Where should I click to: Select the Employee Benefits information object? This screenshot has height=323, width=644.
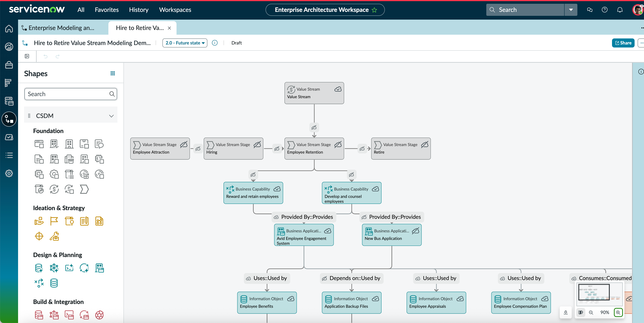coord(267,302)
